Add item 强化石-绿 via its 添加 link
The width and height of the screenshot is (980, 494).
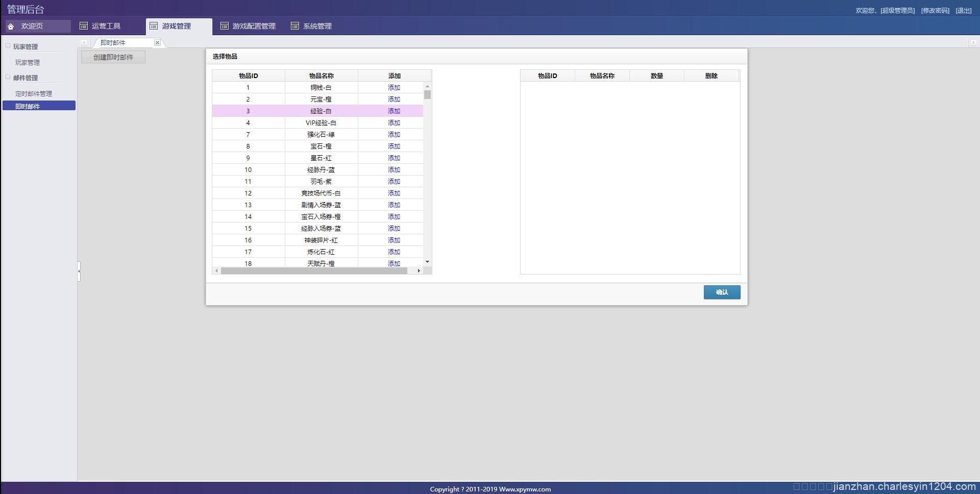[394, 135]
